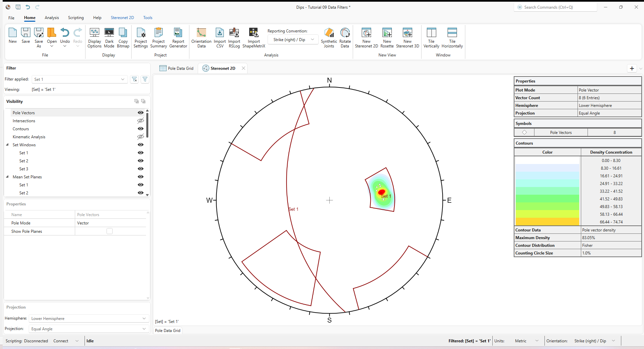This screenshot has height=349, width=644.
Task: Click the Connect scripting button
Action: pos(60,341)
